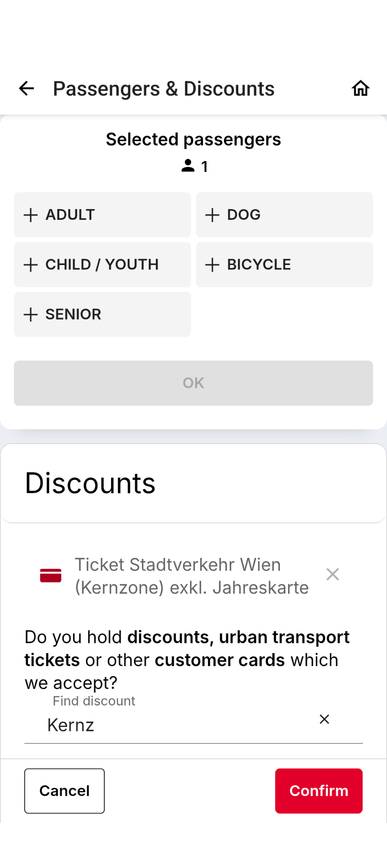Remove Ticket Stadtverkehr Wien discount
Image resolution: width=387 pixels, height=868 pixels.
(332, 574)
